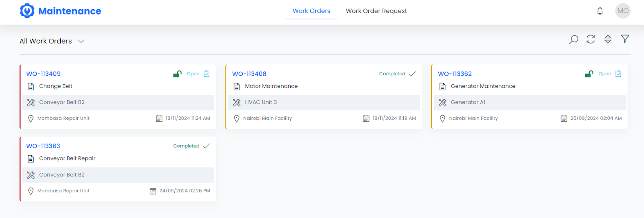Click the tools icon beside Generator A1

442,102
